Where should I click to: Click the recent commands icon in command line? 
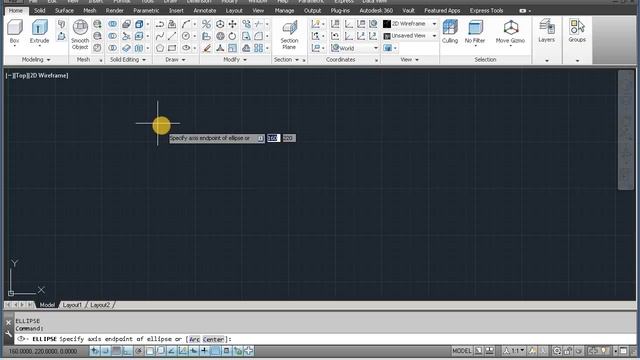pyautogui.click(x=22, y=339)
